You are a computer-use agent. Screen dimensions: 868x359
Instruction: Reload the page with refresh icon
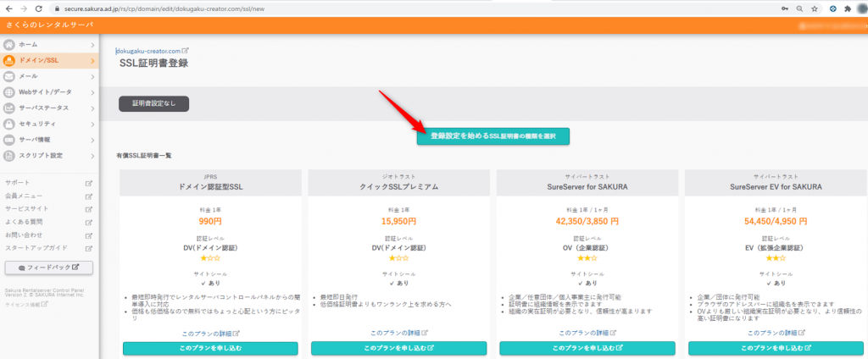[x=38, y=8]
